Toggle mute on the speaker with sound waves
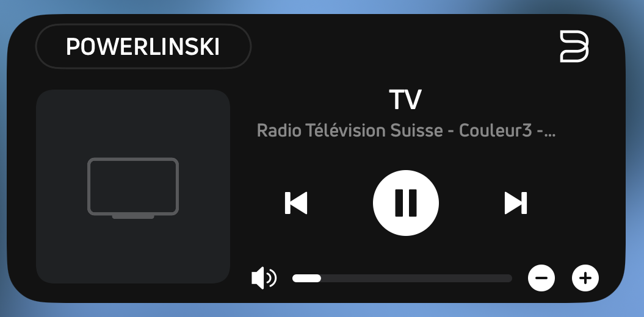Screen dimensions: 644x317 tap(264, 278)
